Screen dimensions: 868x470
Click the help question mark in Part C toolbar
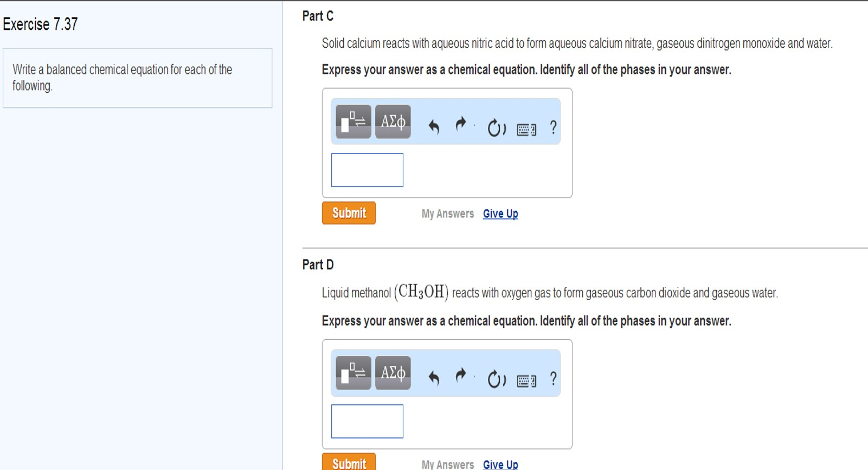[x=552, y=128]
